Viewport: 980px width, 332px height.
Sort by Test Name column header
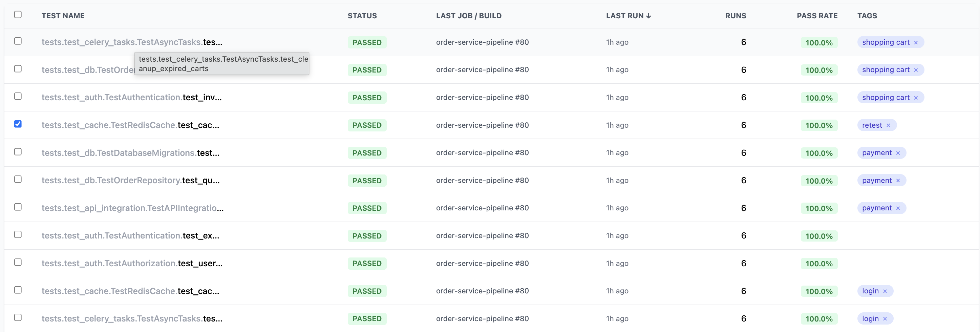click(x=63, y=16)
